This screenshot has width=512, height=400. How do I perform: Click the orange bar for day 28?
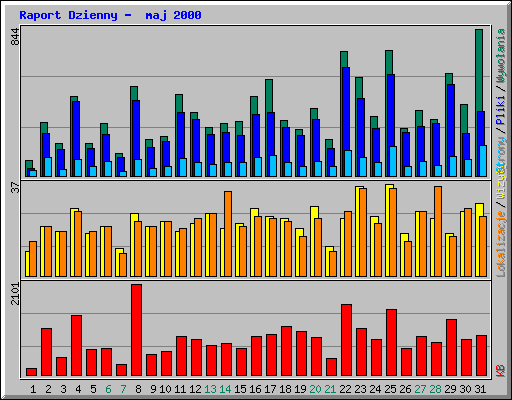[x=438, y=231]
